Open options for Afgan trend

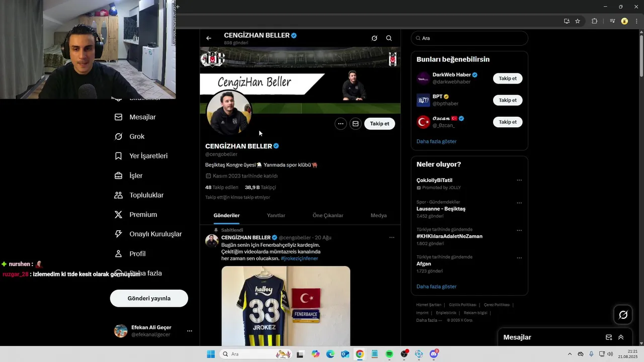(519, 258)
